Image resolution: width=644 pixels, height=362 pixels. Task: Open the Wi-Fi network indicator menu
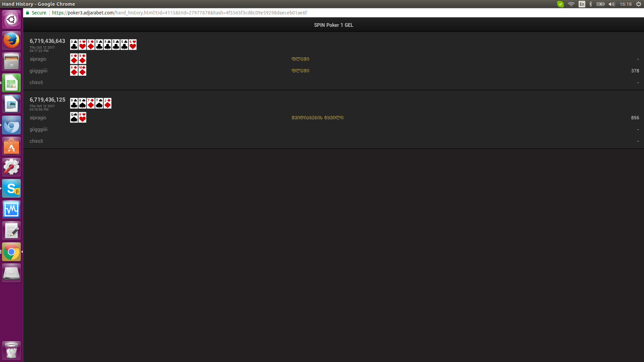[x=571, y=4]
